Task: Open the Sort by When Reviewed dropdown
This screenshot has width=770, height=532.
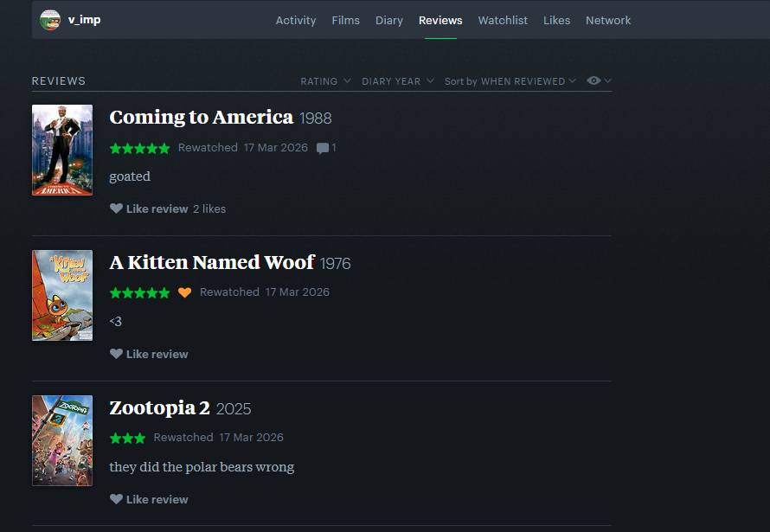Action: (x=510, y=81)
